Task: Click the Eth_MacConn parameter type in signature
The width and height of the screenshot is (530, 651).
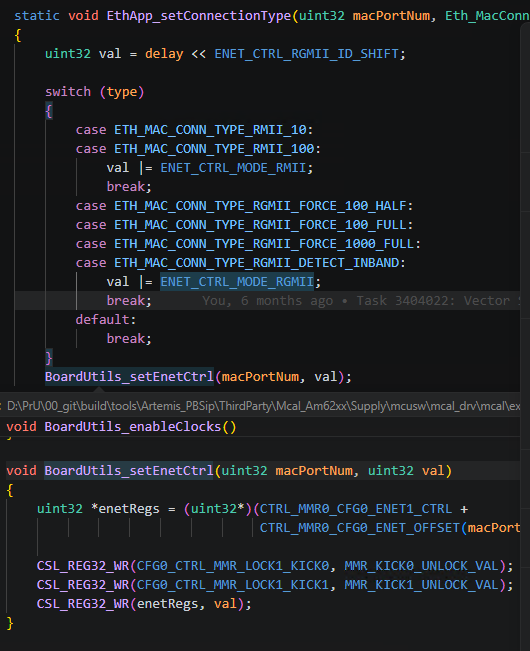Action: pyautogui.click(x=487, y=16)
